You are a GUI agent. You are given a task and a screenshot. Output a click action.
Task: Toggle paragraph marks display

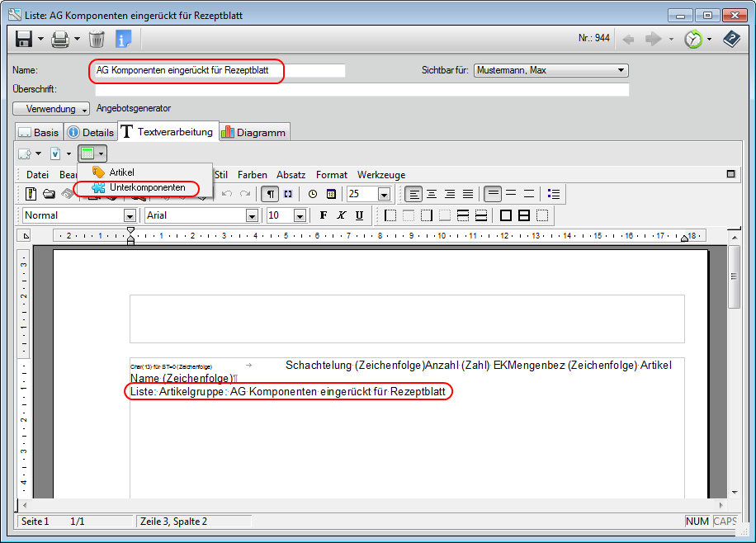[x=269, y=194]
